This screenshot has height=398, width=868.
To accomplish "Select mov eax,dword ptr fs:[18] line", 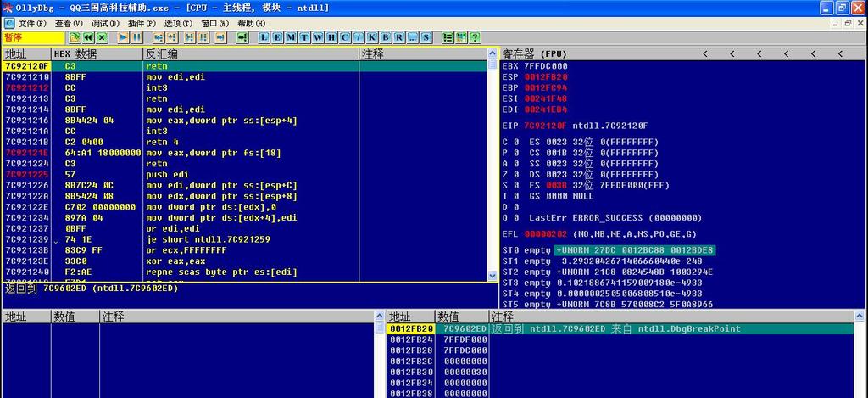I will click(x=245, y=153).
